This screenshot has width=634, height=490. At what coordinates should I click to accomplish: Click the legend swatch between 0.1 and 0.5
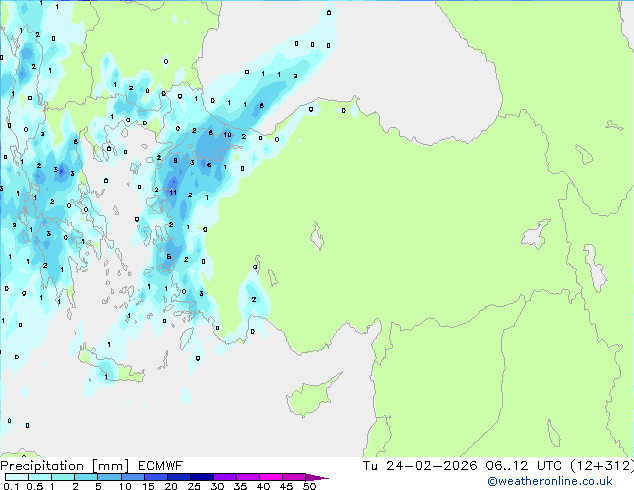(x=17, y=477)
